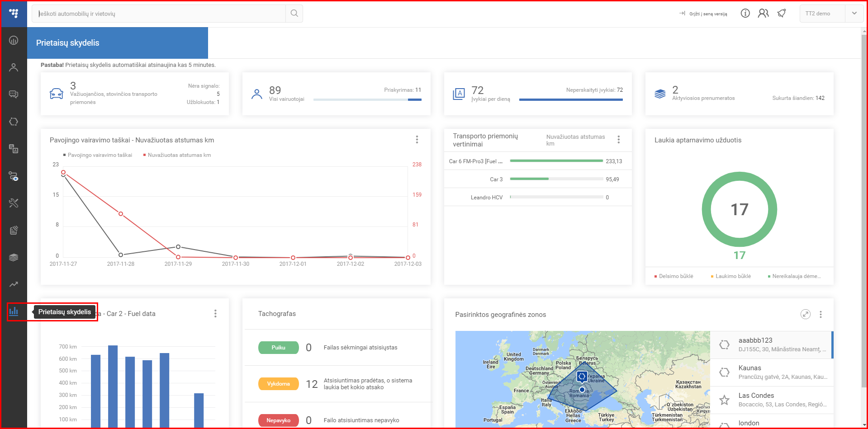Open the notifications bell icon

pos(782,14)
